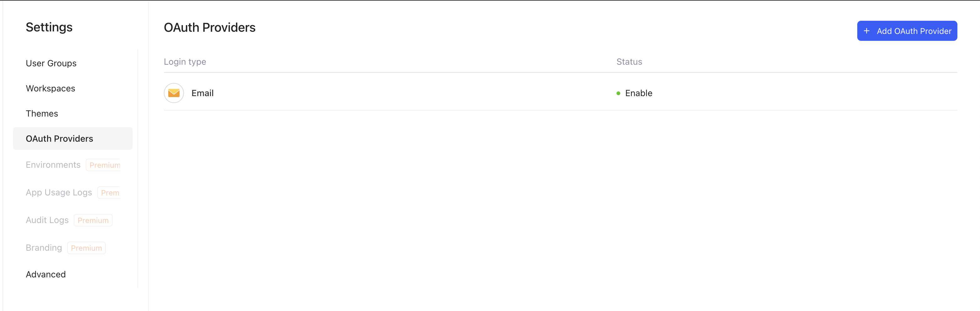
Task: Open the User Groups settings section
Action: coord(51,63)
